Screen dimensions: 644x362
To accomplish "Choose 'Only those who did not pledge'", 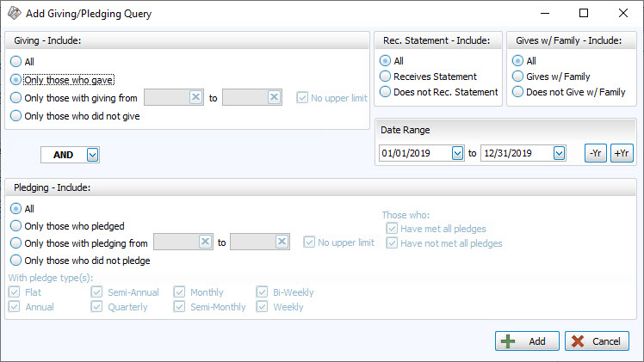I will click(15, 261).
